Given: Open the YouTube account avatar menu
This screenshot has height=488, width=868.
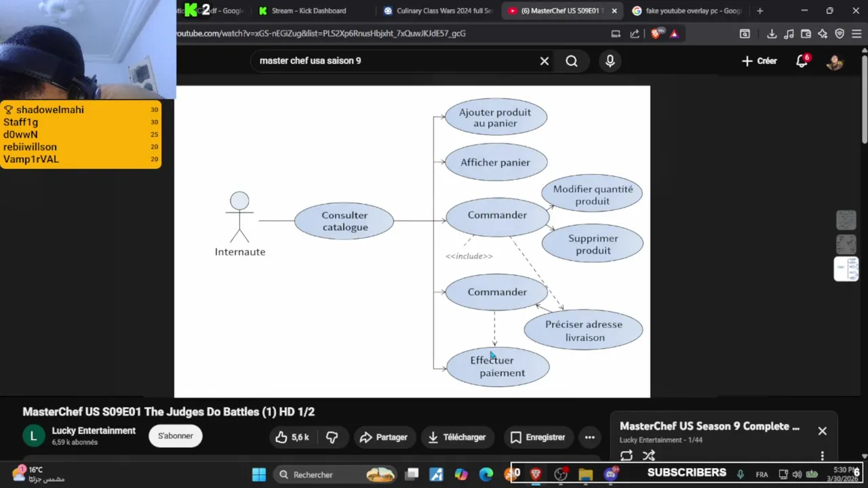Looking at the screenshot, I should (x=834, y=61).
